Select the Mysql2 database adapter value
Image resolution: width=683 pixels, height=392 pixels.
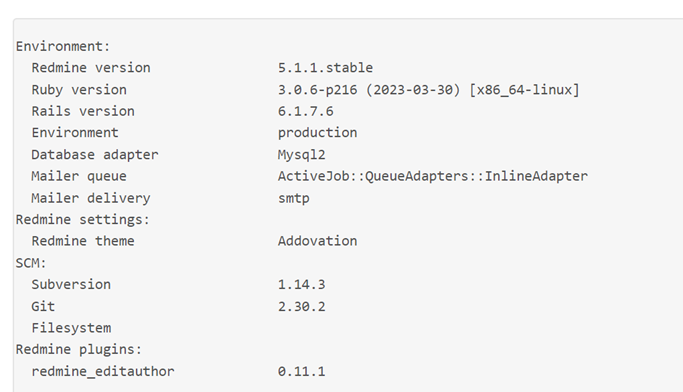click(301, 155)
